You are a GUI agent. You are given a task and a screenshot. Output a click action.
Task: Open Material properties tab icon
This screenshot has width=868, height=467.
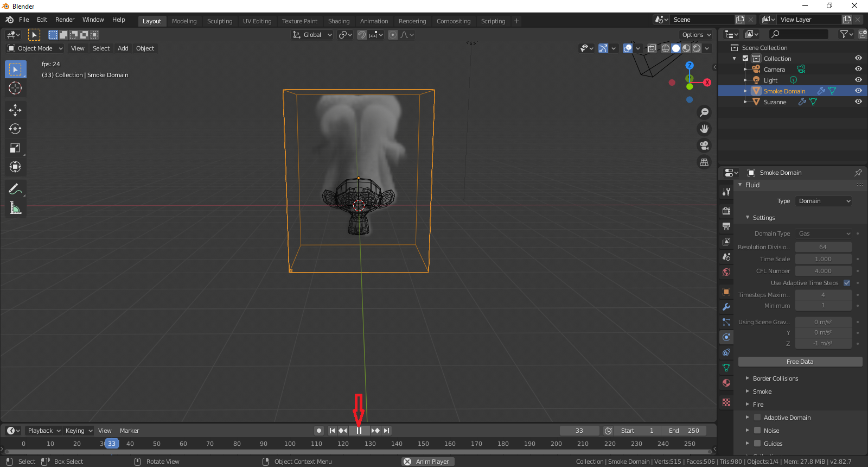(x=726, y=383)
